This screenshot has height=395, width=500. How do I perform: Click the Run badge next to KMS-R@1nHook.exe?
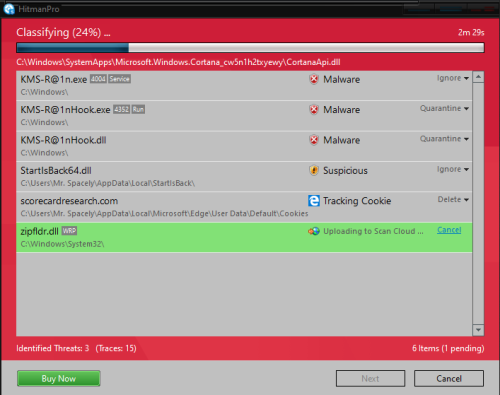click(138, 109)
